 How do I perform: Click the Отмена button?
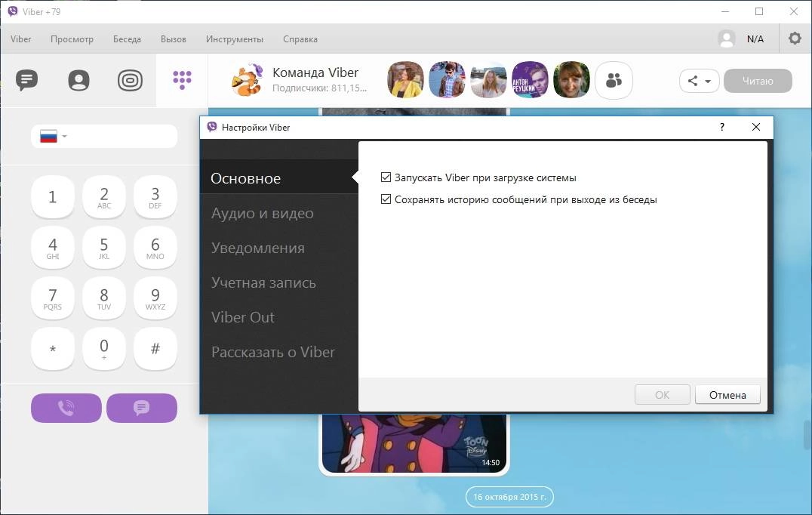tap(727, 395)
